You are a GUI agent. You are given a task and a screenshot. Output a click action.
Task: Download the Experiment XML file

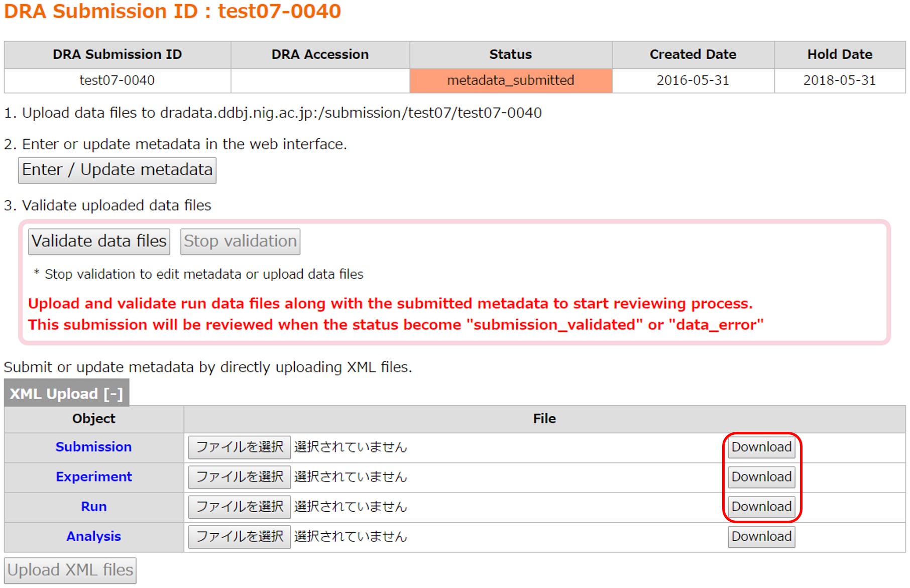pos(761,477)
